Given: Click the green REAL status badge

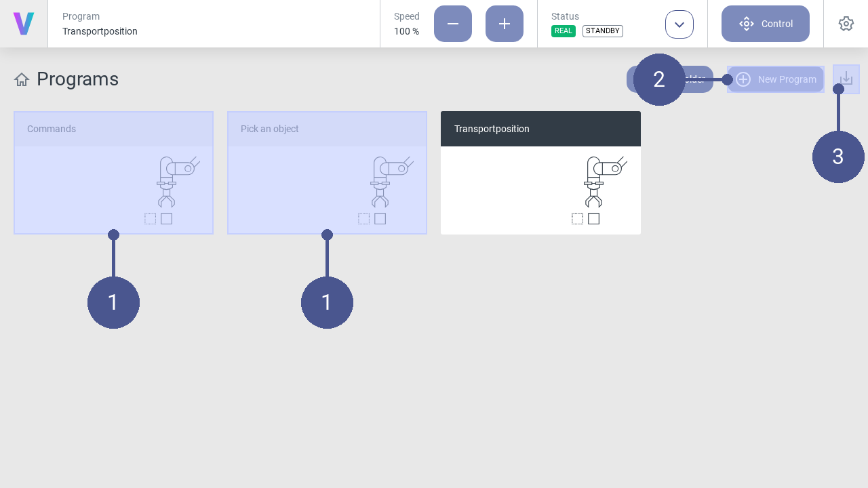Looking at the screenshot, I should pyautogui.click(x=563, y=31).
